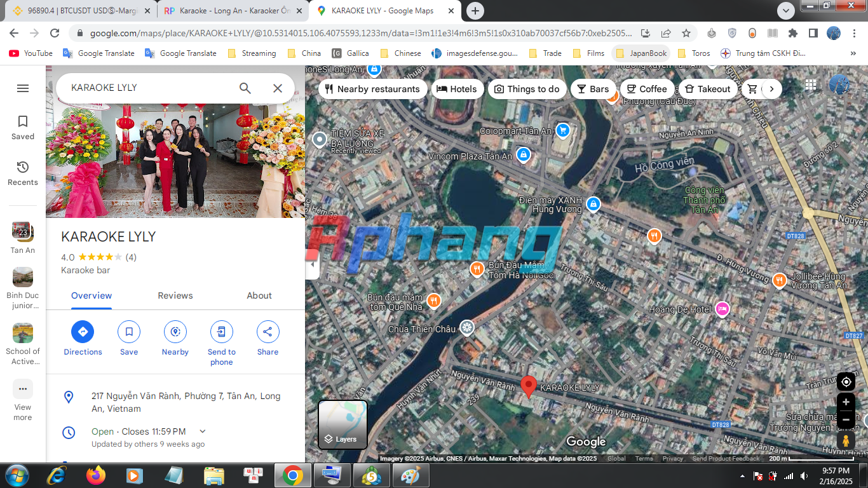868x488 pixels.
Task: Click the Chrome address bar
Action: point(361,33)
